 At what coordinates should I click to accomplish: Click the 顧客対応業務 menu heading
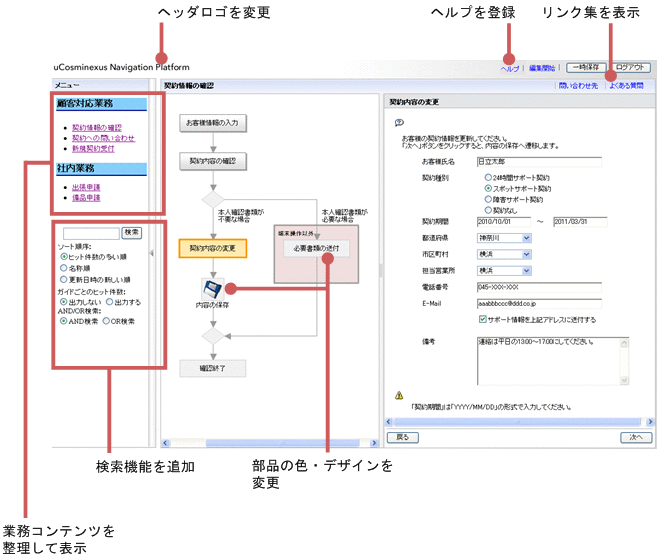pos(101,104)
